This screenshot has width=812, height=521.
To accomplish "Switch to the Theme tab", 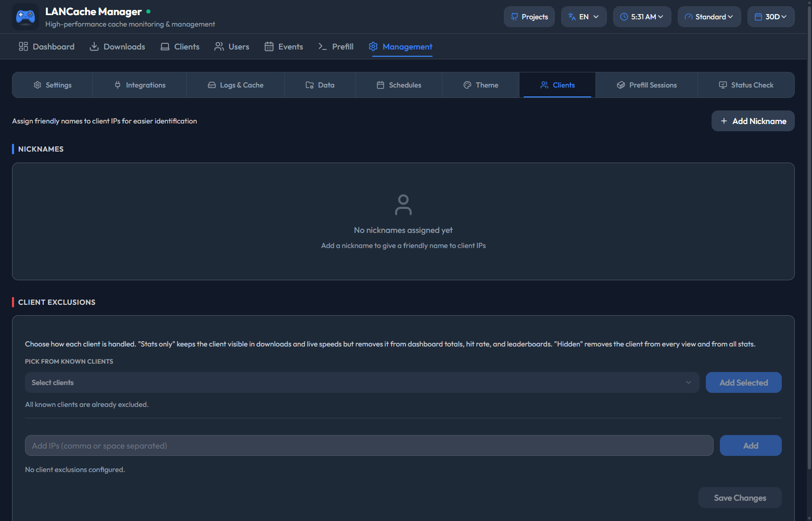I will (x=481, y=85).
